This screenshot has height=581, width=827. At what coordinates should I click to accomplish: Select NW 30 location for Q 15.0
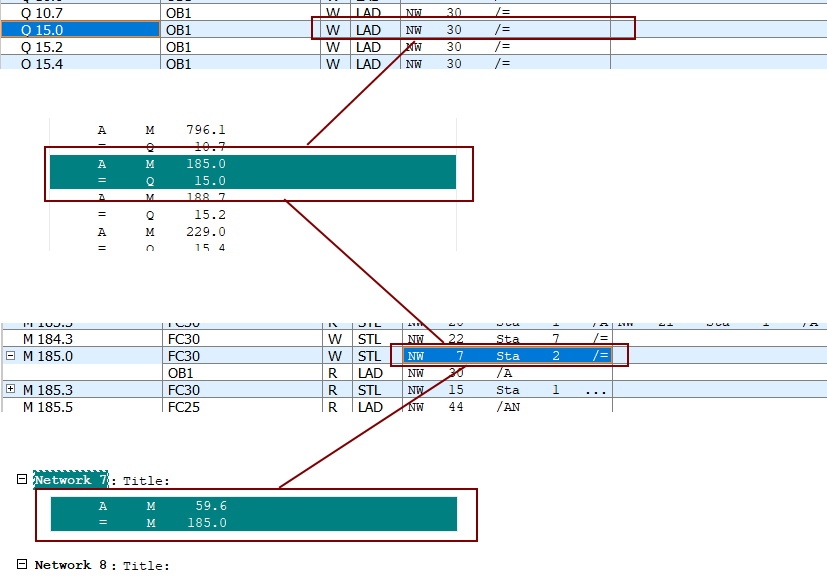[506, 30]
